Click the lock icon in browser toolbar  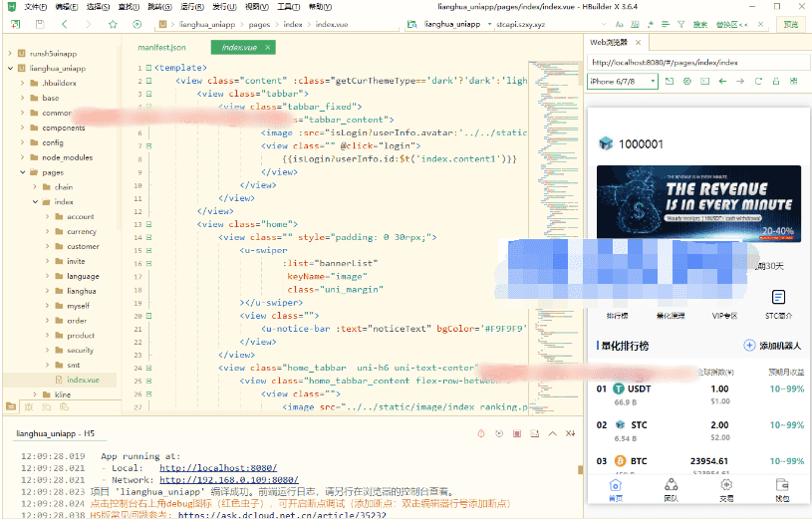click(x=776, y=82)
